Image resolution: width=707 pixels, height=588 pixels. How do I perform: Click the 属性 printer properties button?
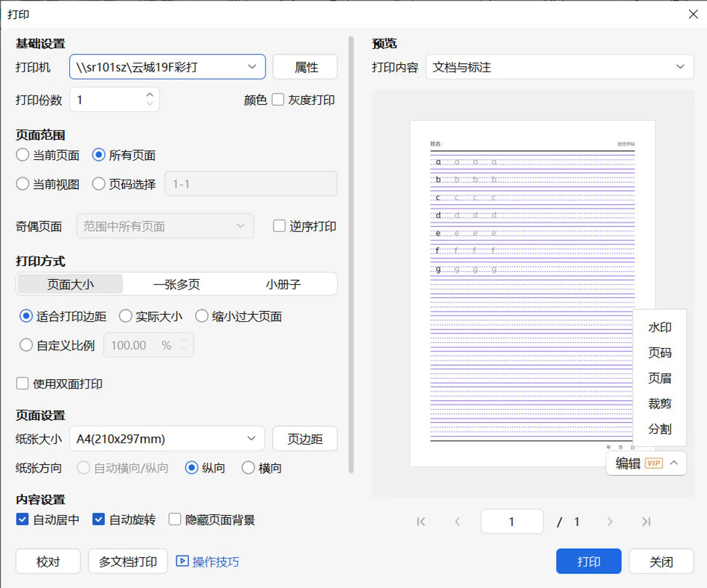305,67
